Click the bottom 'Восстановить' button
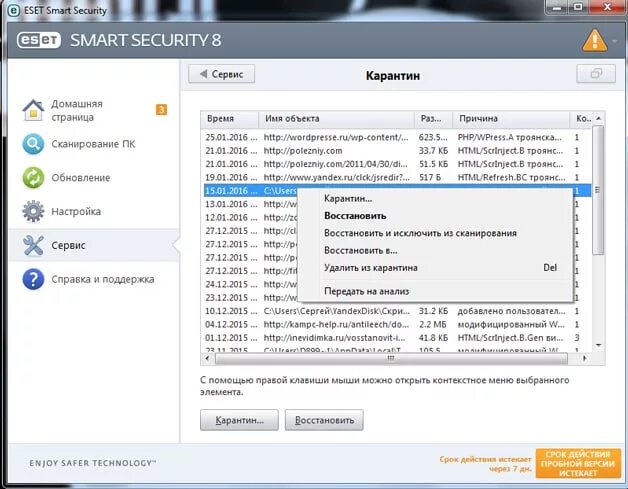This screenshot has width=628, height=489. [x=324, y=420]
